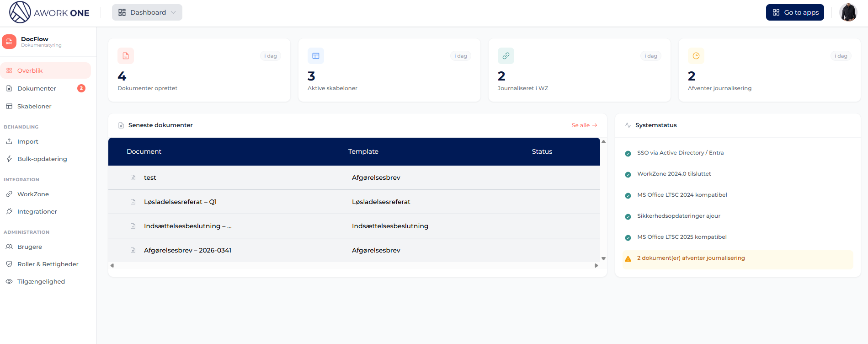868x344 pixels.
Task: Click the DocFlow app icon
Action: pyautogui.click(x=9, y=42)
